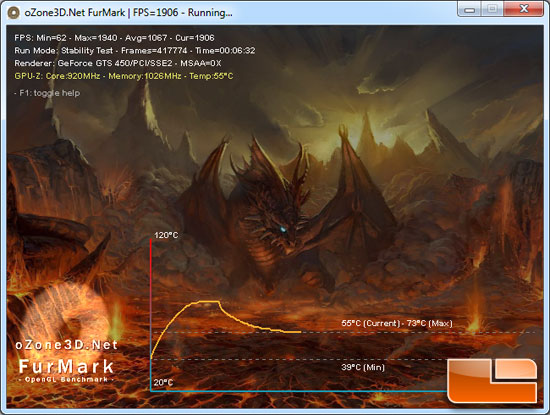Click the FurMark app icon in title bar

point(13,13)
